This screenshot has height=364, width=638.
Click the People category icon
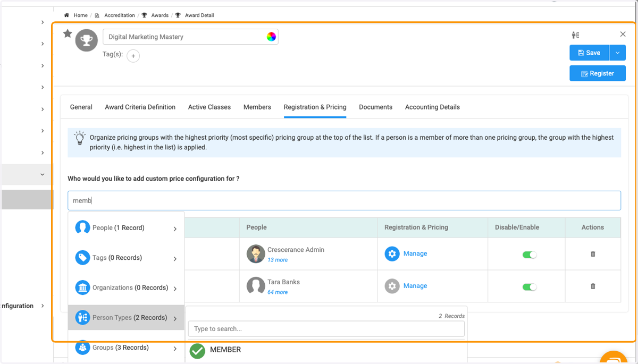click(82, 227)
